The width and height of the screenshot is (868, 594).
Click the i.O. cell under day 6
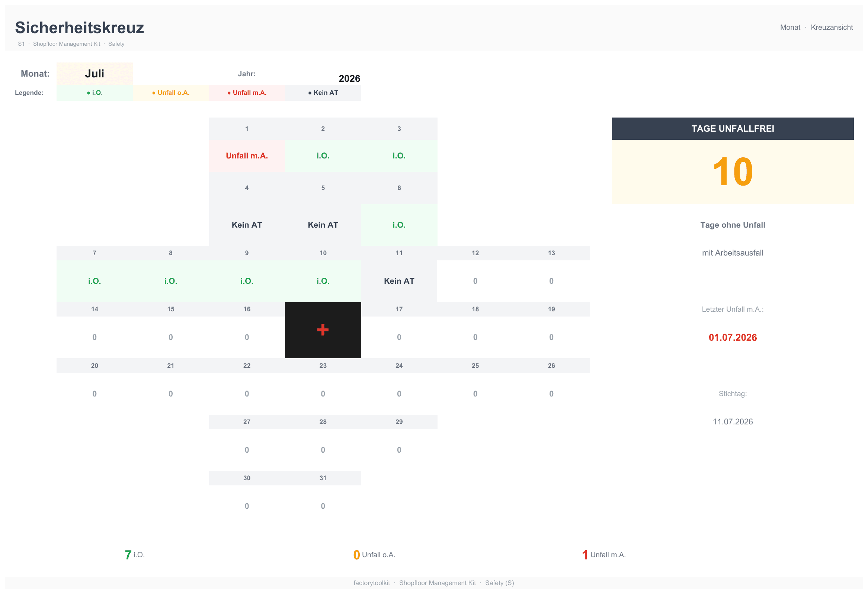pyautogui.click(x=399, y=225)
